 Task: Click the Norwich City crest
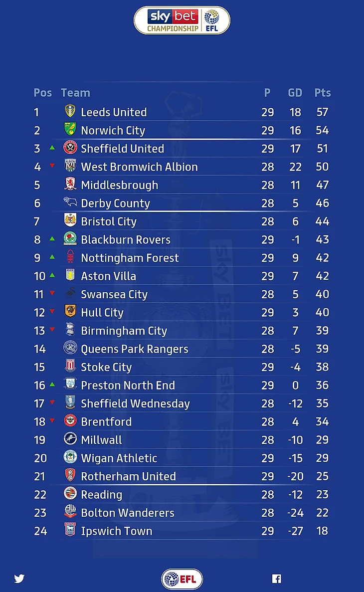70,130
